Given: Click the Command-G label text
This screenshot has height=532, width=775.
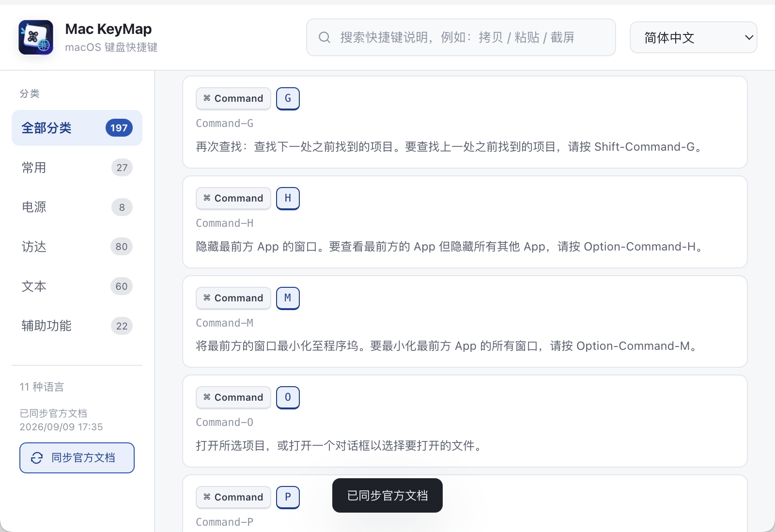Looking at the screenshot, I should coord(225,124).
